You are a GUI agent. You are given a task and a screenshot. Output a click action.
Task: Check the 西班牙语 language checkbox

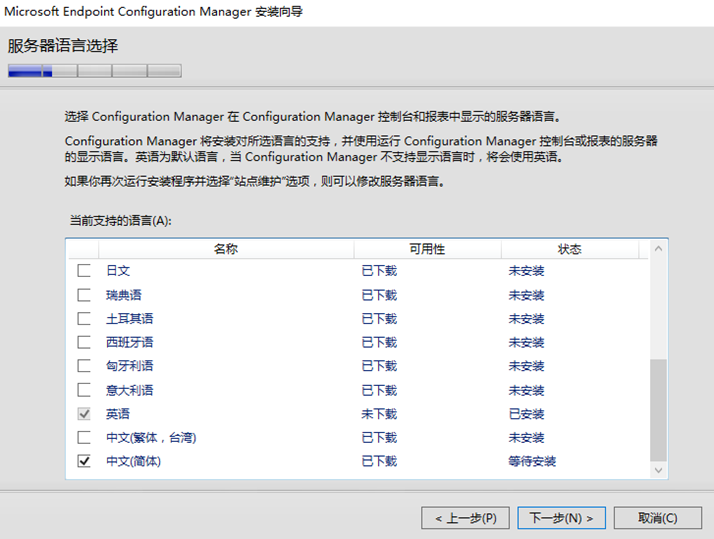coord(84,342)
